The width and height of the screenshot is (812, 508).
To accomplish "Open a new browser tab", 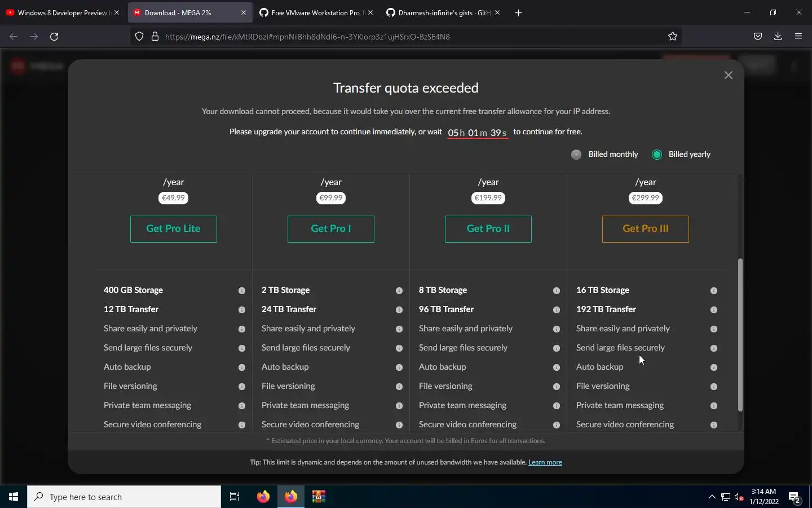I will pos(519,12).
